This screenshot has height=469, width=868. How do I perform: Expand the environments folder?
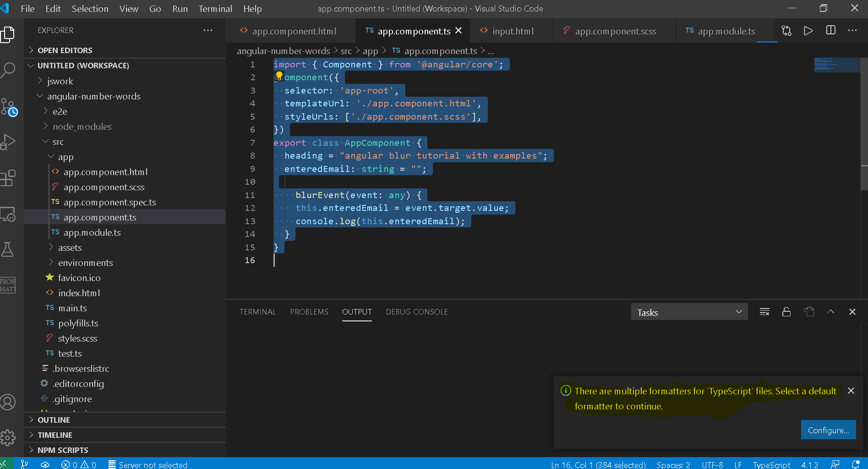point(125,263)
